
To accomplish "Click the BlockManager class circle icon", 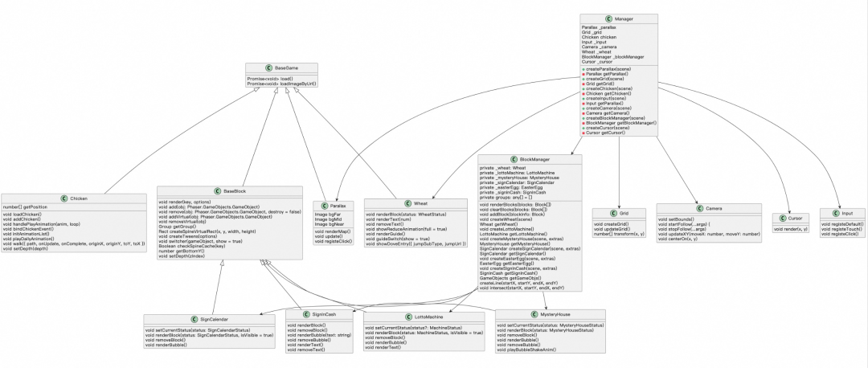I will [514, 159].
